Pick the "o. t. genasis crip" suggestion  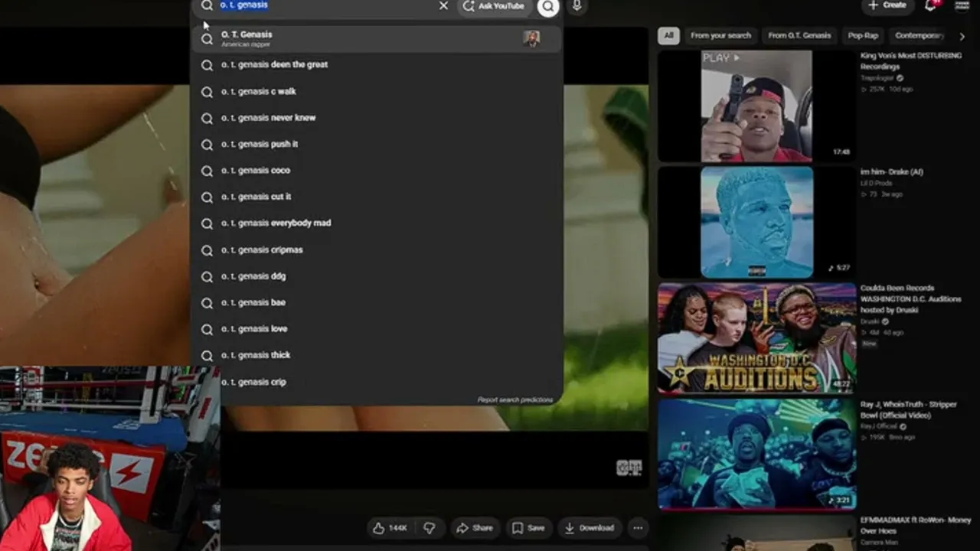pyautogui.click(x=377, y=382)
